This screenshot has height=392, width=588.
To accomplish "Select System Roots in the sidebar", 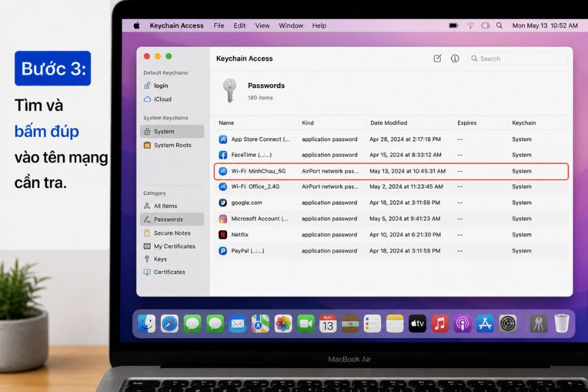I will [x=172, y=145].
